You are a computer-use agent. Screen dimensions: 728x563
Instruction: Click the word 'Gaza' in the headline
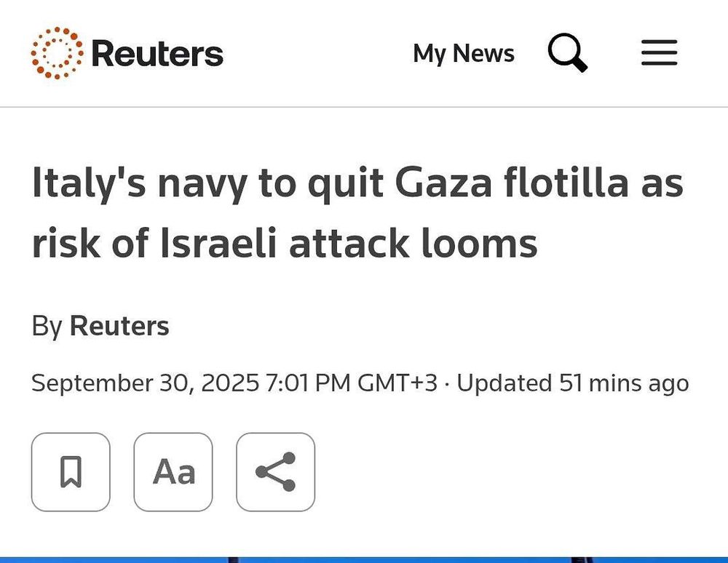click(x=444, y=183)
